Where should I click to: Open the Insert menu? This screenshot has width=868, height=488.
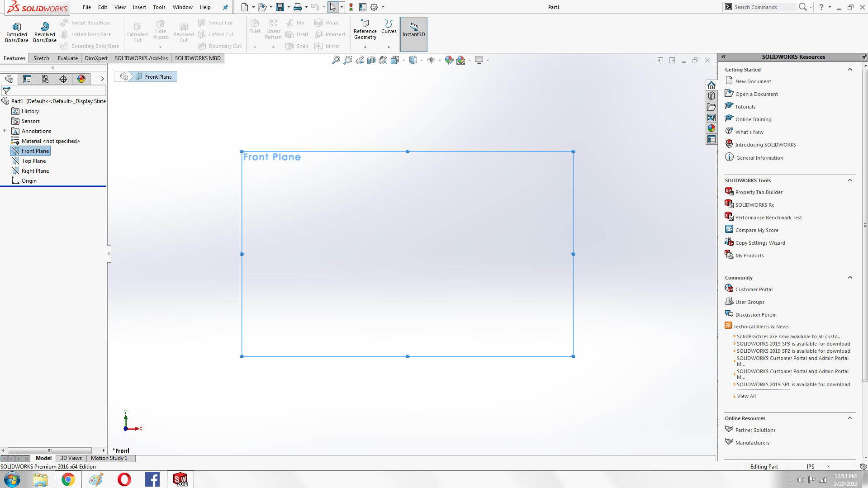click(139, 7)
